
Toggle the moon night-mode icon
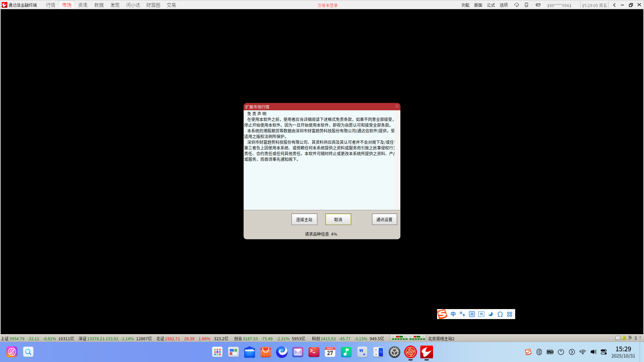[x=491, y=314]
